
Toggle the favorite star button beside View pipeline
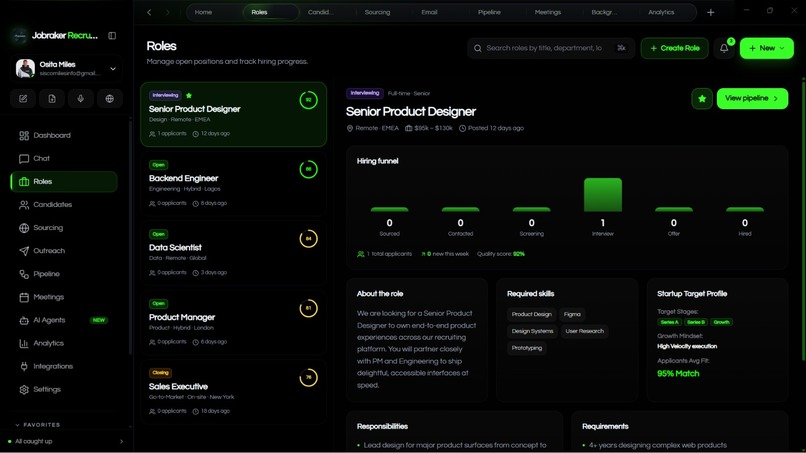pos(702,99)
